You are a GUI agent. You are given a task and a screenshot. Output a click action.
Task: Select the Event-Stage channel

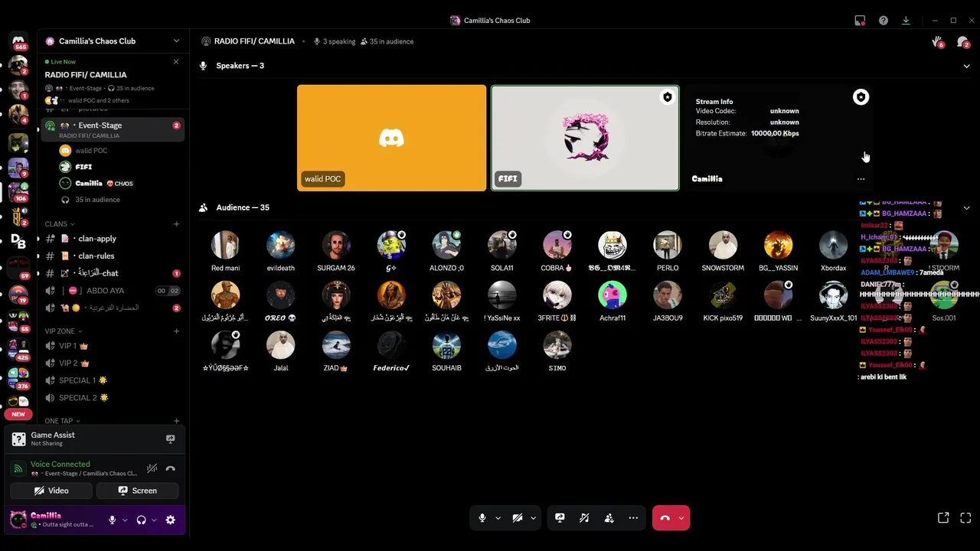113,129
